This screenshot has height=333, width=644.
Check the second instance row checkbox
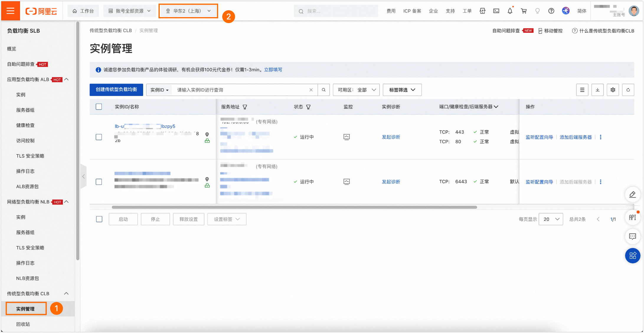point(99,182)
